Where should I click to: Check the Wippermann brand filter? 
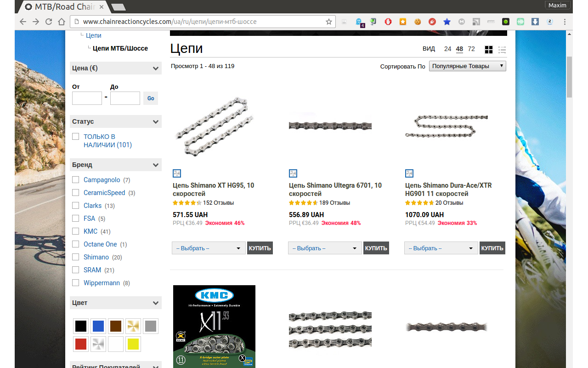pyautogui.click(x=76, y=283)
